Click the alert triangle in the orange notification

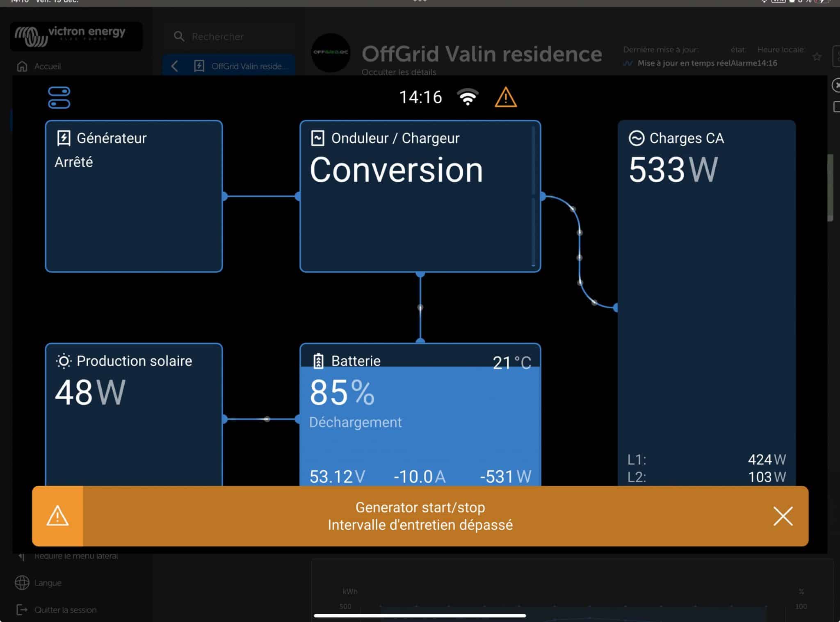click(57, 516)
